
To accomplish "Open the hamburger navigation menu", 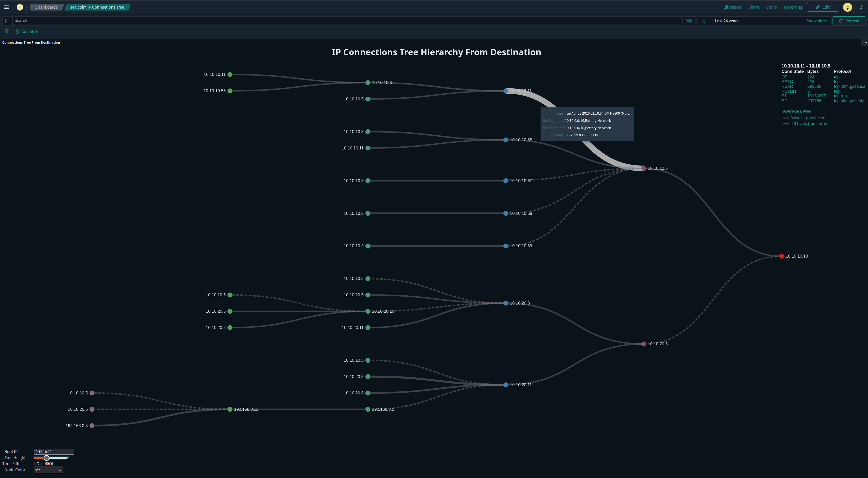I will 6,7.
